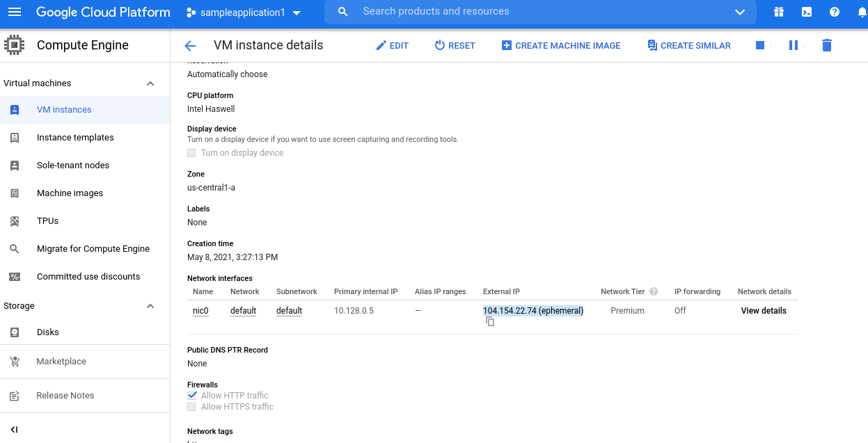
Task: Click the Network Tier help icon
Action: coord(654,291)
